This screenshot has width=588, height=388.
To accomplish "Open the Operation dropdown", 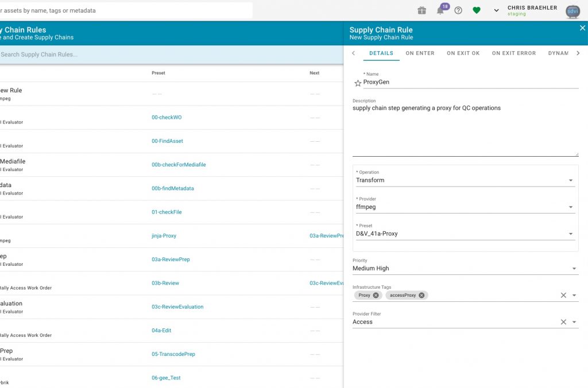I will pos(465,180).
